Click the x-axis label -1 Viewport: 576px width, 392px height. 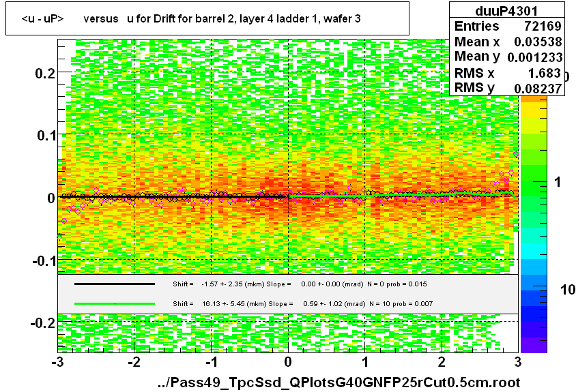(212, 362)
